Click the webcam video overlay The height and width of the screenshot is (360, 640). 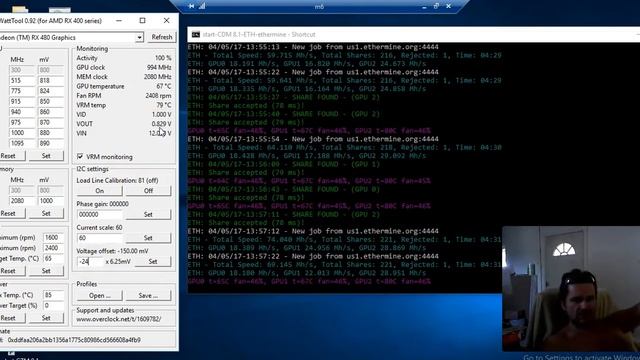tap(571, 289)
